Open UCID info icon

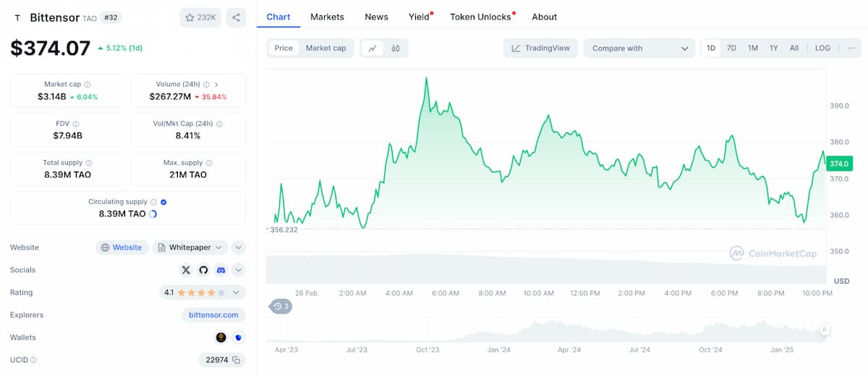[33, 360]
